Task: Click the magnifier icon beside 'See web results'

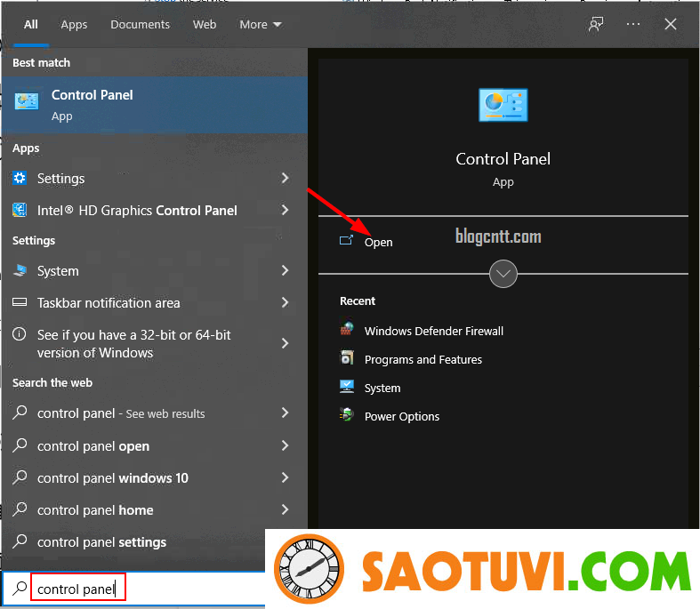Action: tap(20, 413)
